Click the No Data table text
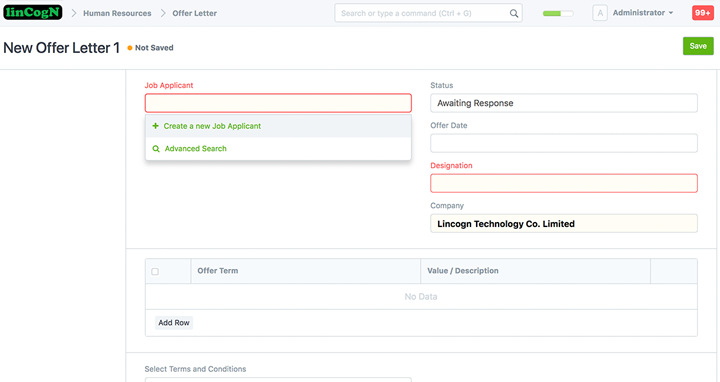This screenshot has width=720, height=382. tap(421, 297)
